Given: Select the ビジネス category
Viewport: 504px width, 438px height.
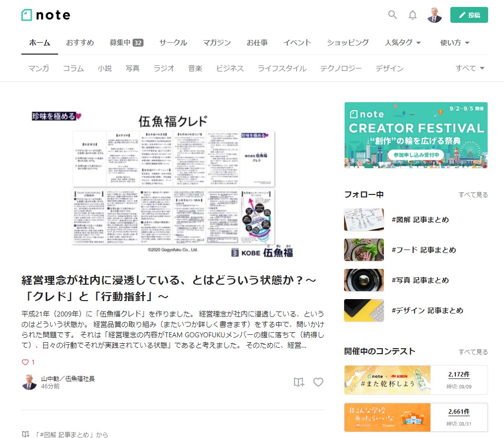Looking at the screenshot, I should 230,68.
